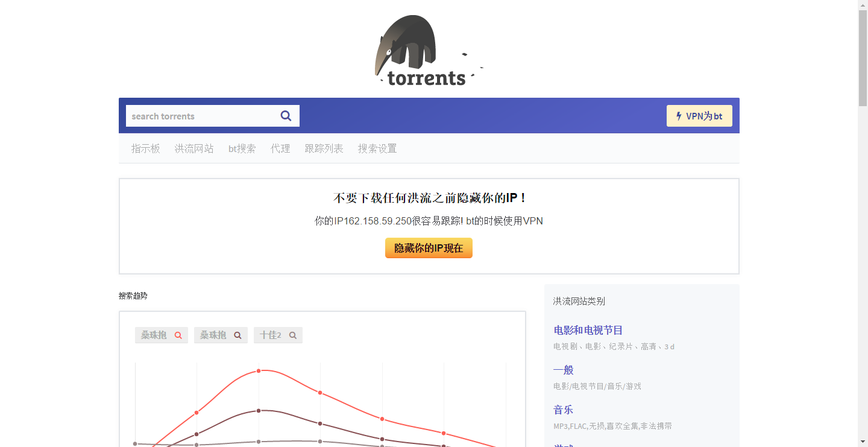Click the dark magnifier on second 桑珠抱 tag
The width and height of the screenshot is (868, 447).
pos(237,335)
